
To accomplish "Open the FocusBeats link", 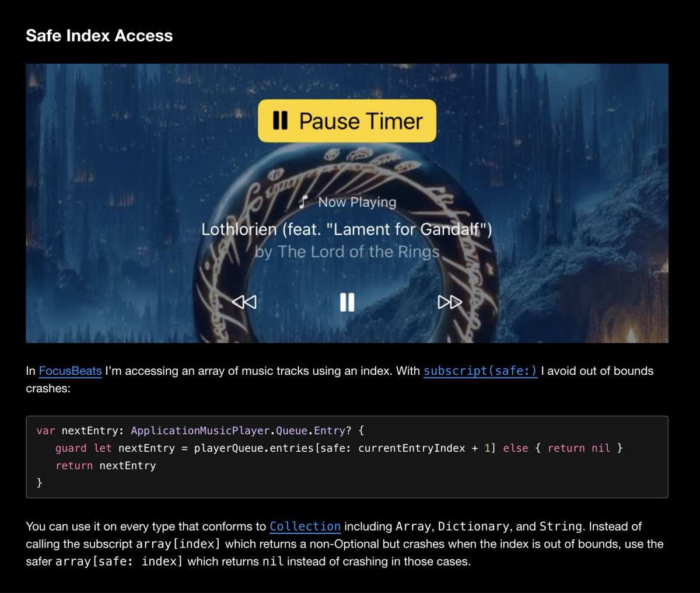I will click(x=71, y=371).
